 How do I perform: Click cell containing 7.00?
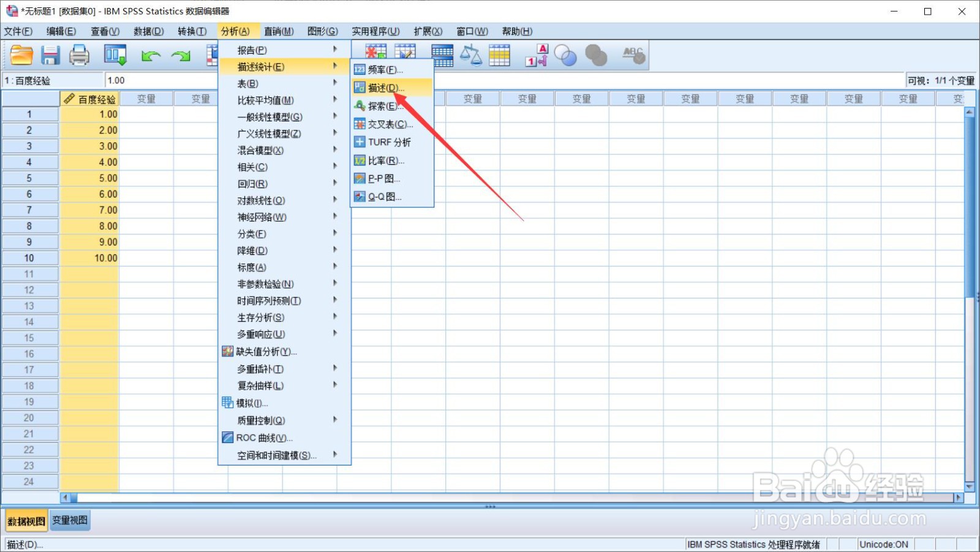89,210
